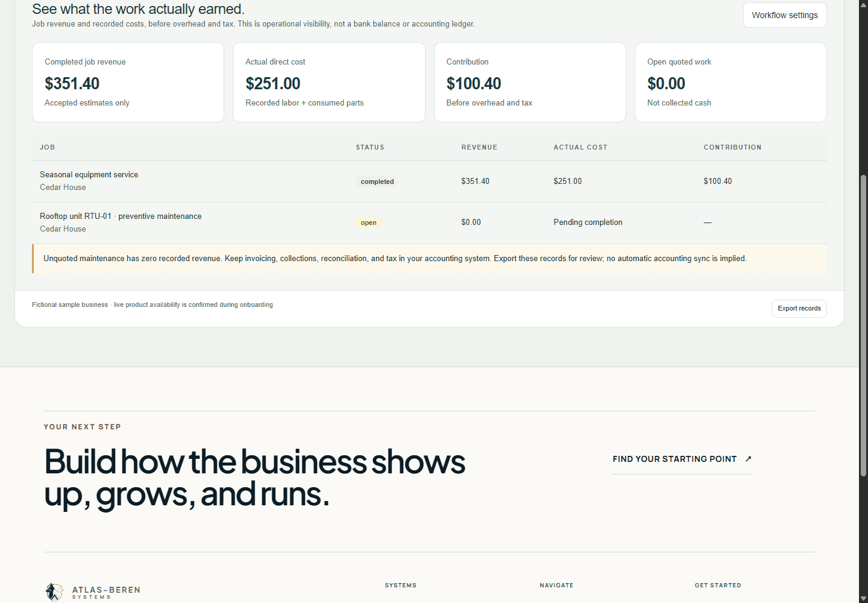This screenshot has width=868, height=603.
Task: Click the $251.00 actual cost cell in table
Action: (x=567, y=181)
